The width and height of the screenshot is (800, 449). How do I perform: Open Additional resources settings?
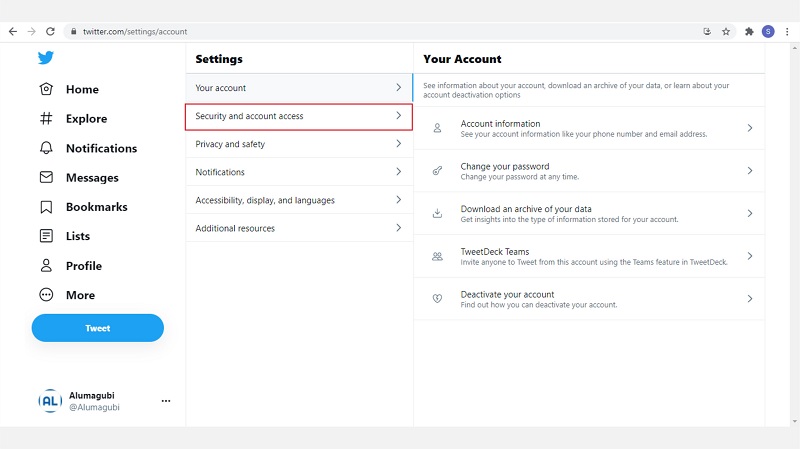click(x=299, y=228)
